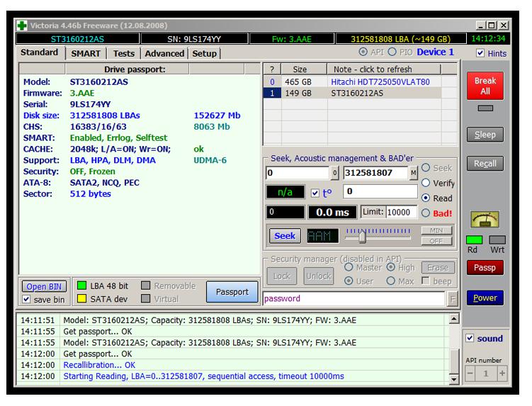Toggle the save bin checkbox
Image resolution: width=532 pixels, height=406 pixels.
26,299
